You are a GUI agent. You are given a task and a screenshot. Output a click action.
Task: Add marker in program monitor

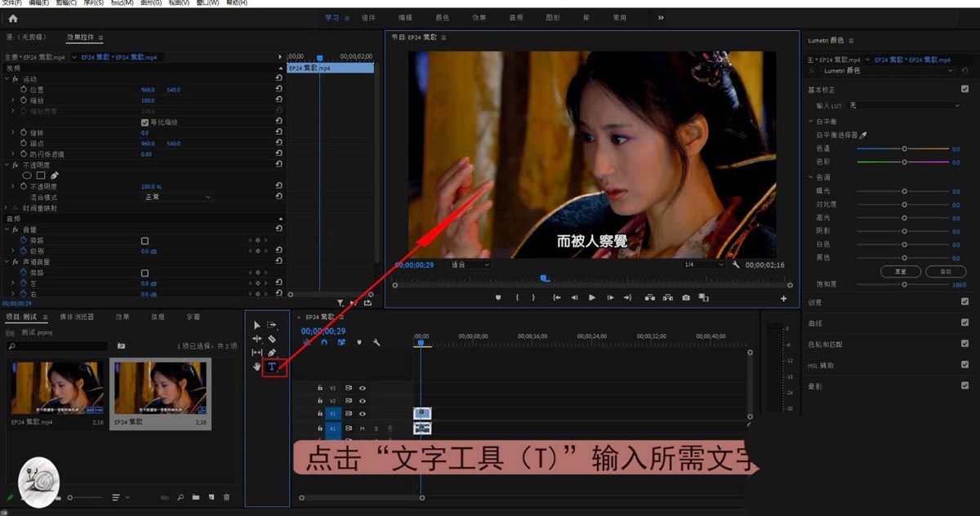498,298
